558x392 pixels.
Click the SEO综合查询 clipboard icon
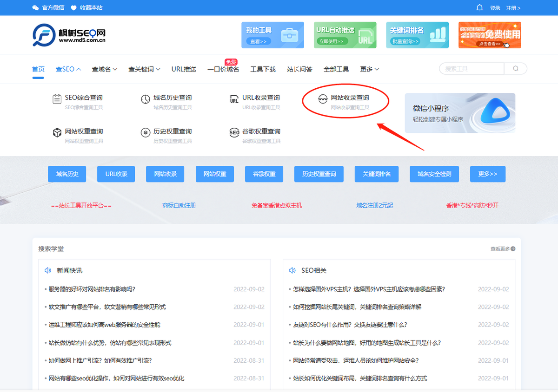pyautogui.click(x=57, y=99)
